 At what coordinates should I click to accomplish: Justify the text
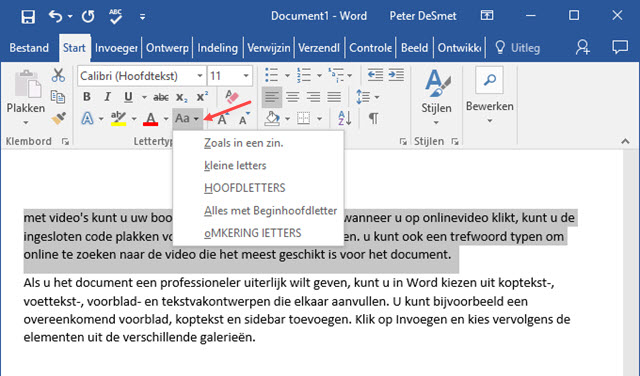(x=334, y=97)
